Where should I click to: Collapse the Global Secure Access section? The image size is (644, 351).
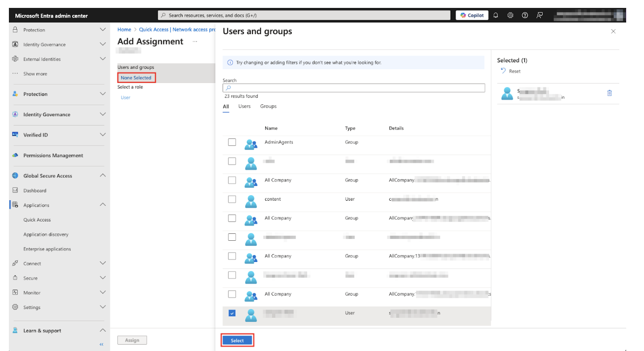[x=59, y=175]
